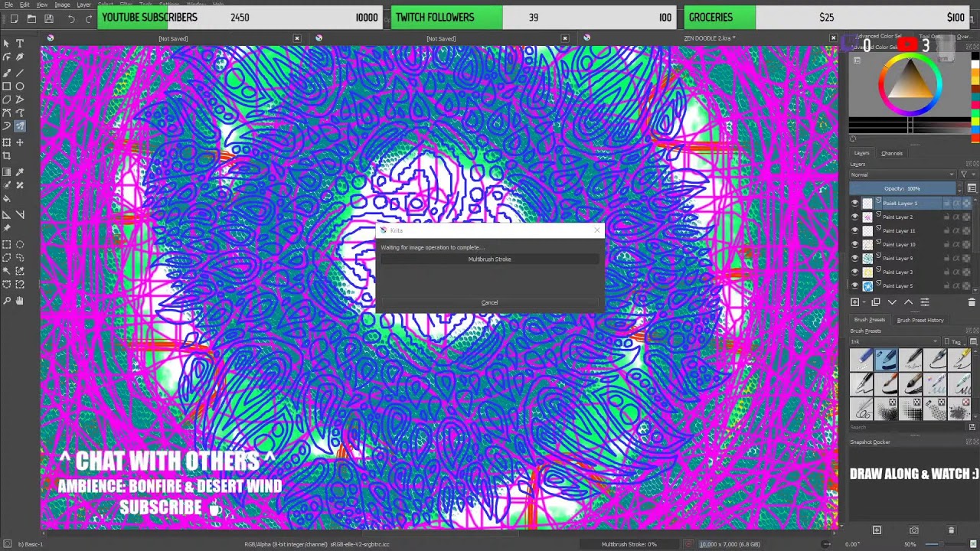Viewport: 980px width, 551px height.
Task: Toggle visibility of Paint Layer 11
Action: point(855,230)
